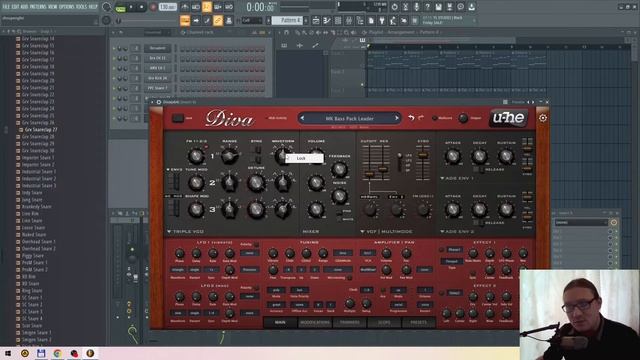
Task: Toggle Effect 1 power button
Action: tap(442, 249)
